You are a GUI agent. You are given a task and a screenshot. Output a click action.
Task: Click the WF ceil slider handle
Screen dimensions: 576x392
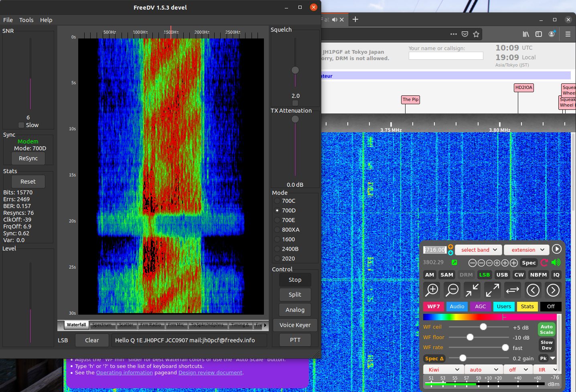click(x=483, y=327)
